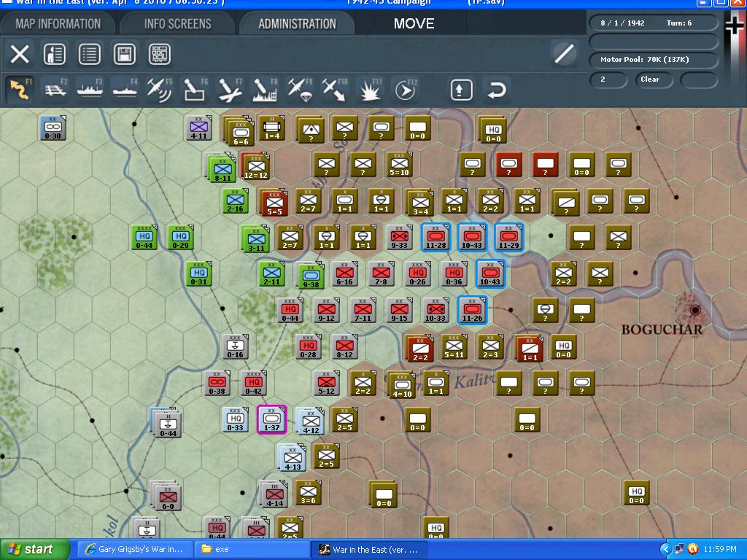Switch to MAP INFORMATION tab
The image size is (747, 560).
[58, 23]
